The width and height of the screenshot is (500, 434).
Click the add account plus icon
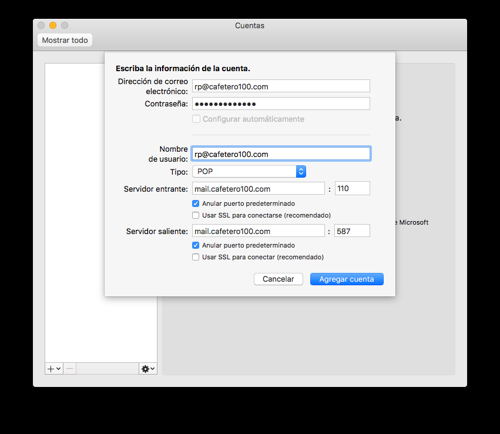(51, 369)
